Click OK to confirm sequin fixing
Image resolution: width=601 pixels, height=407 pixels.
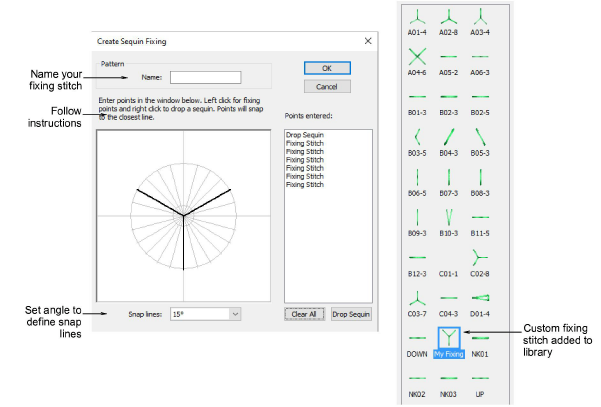tap(327, 69)
